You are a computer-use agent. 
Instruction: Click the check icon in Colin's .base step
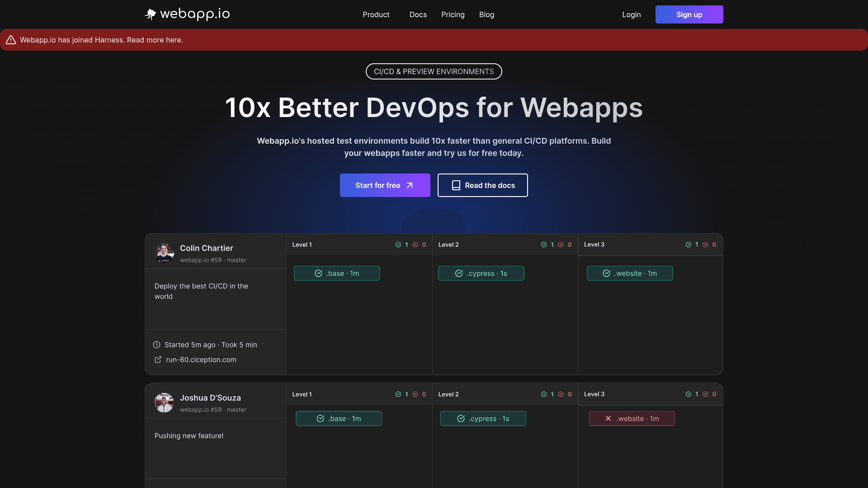coord(318,273)
